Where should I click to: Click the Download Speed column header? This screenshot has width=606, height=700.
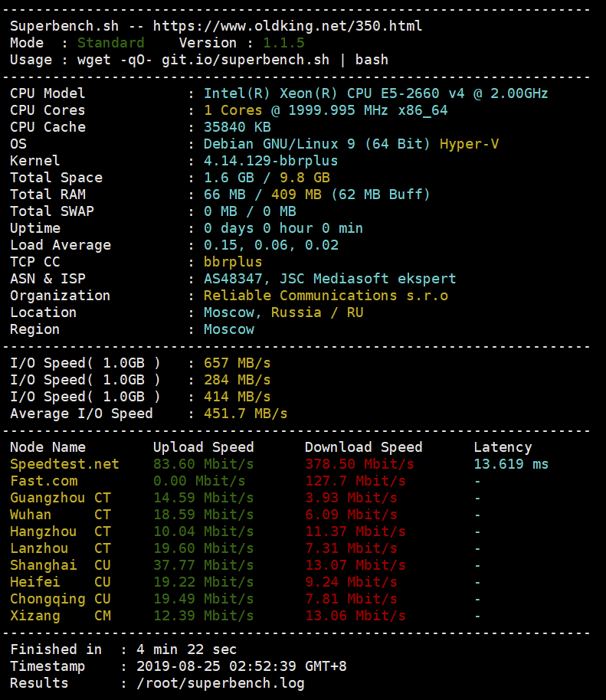pos(363,447)
